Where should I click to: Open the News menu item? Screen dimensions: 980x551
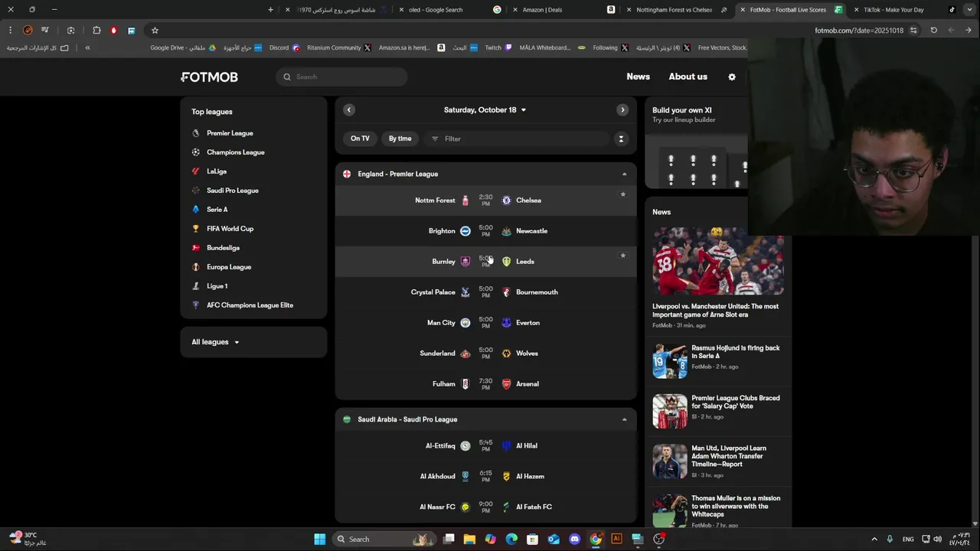click(x=638, y=77)
